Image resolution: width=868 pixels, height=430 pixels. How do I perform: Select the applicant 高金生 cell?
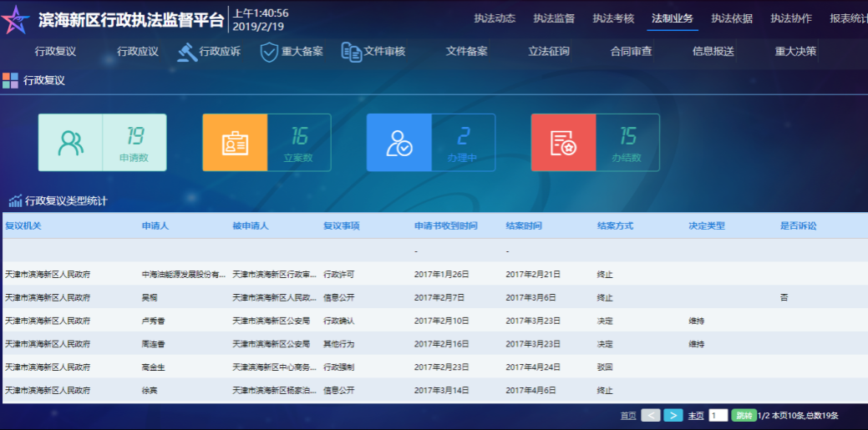point(154,367)
